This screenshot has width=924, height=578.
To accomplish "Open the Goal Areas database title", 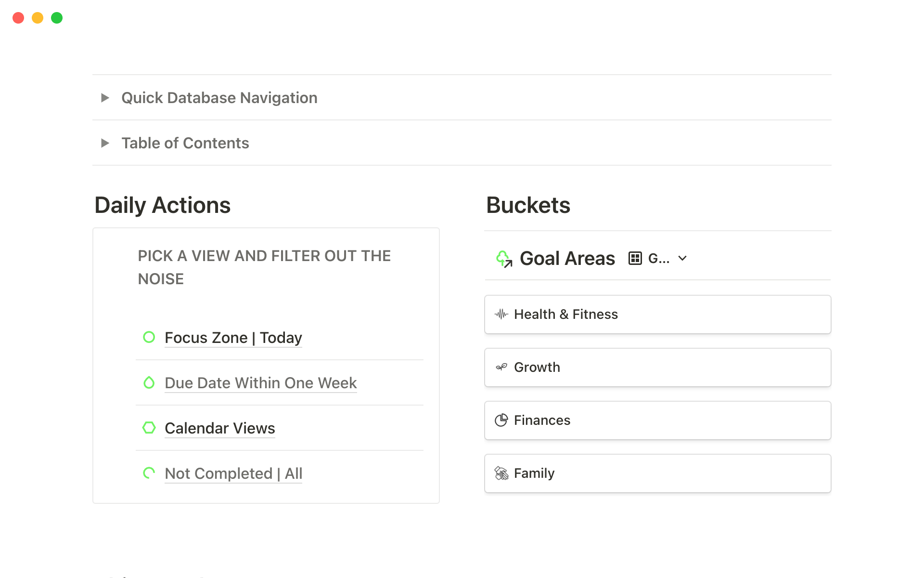I will coord(567,259).
